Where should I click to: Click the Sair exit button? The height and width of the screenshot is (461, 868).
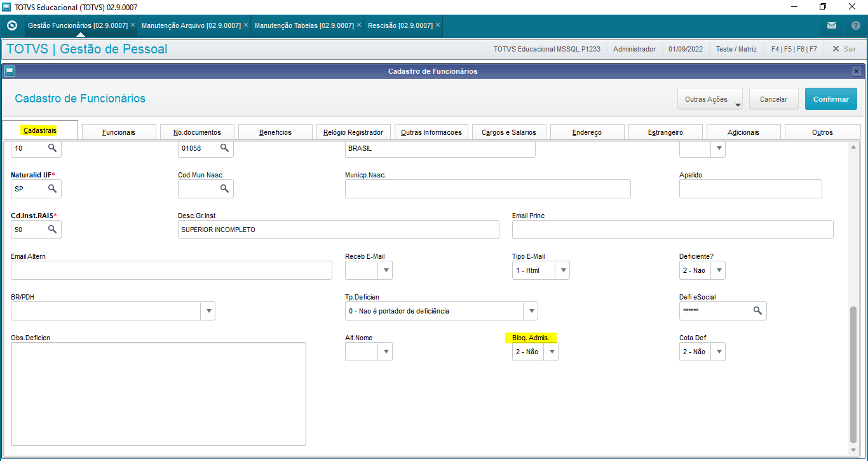(844, 49)
